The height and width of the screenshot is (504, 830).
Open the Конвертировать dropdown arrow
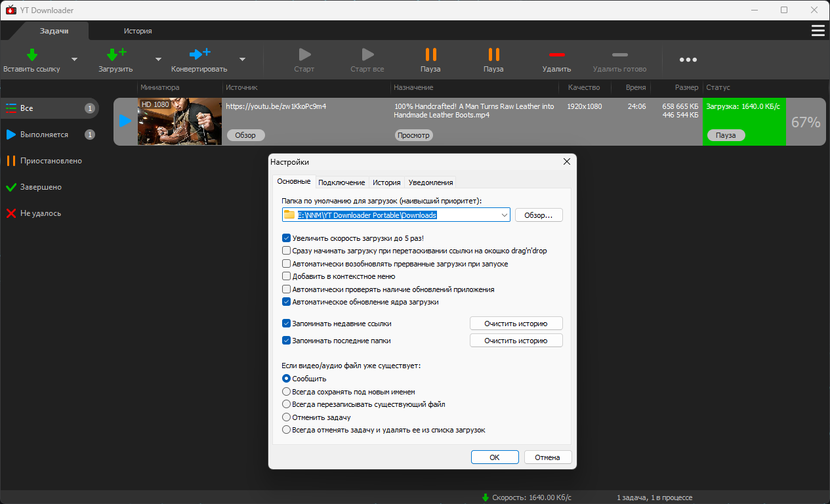[x=242, y=59]
